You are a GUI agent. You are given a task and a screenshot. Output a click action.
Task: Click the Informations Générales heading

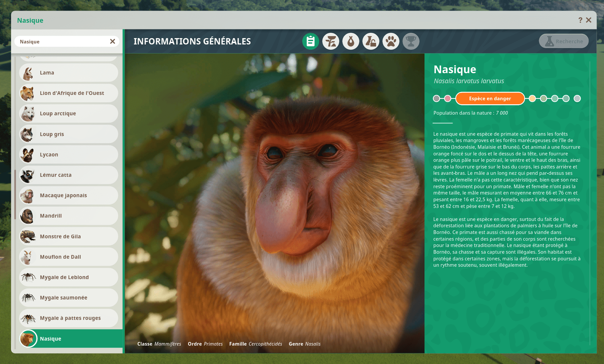pos(192,41)
